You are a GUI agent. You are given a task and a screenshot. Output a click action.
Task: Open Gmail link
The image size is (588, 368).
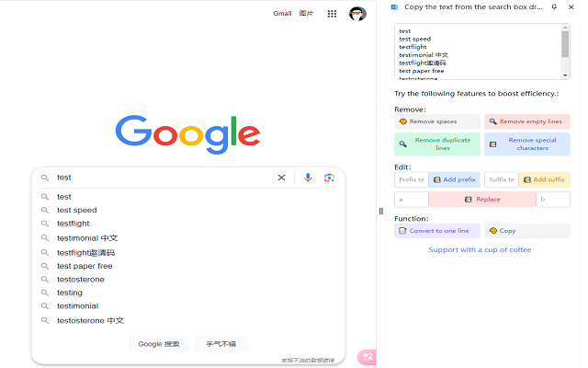click(x=282, y=14)
